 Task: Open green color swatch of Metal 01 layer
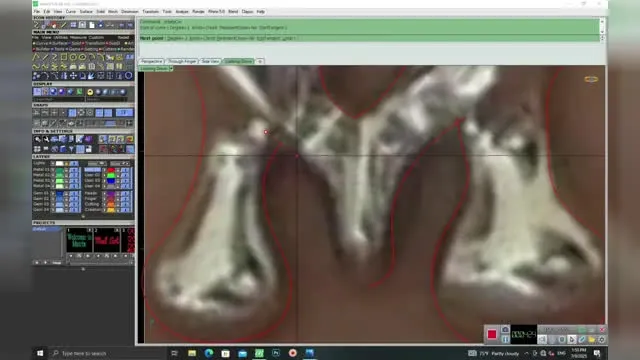[x=60, y=170]
